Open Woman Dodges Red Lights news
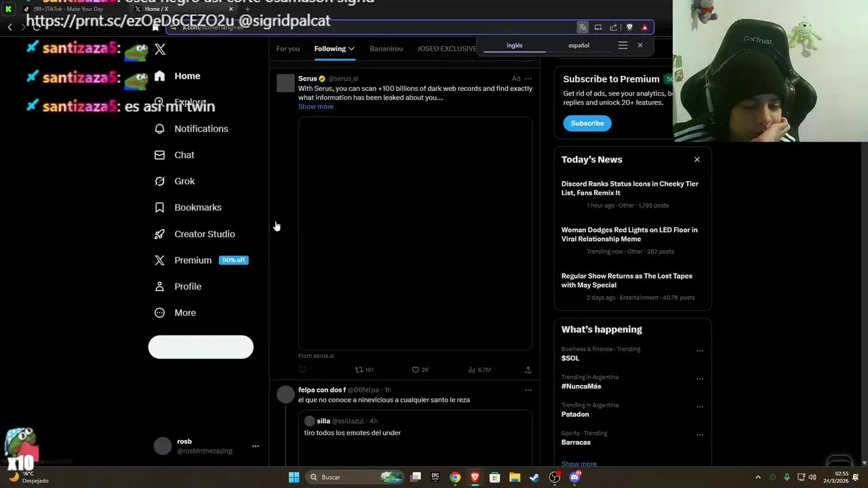 629,235
